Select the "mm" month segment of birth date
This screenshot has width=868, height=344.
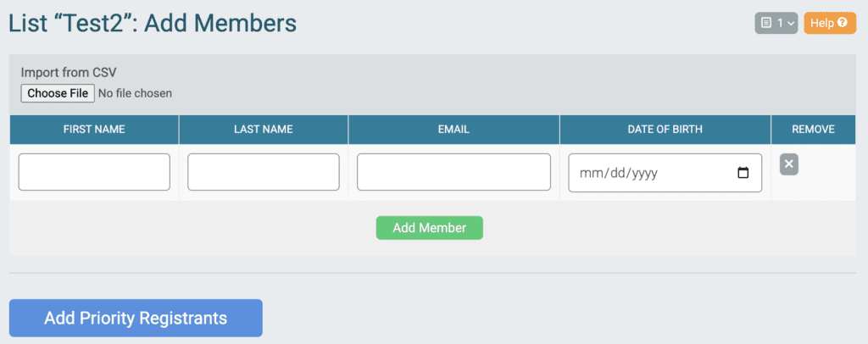[590, 173]
